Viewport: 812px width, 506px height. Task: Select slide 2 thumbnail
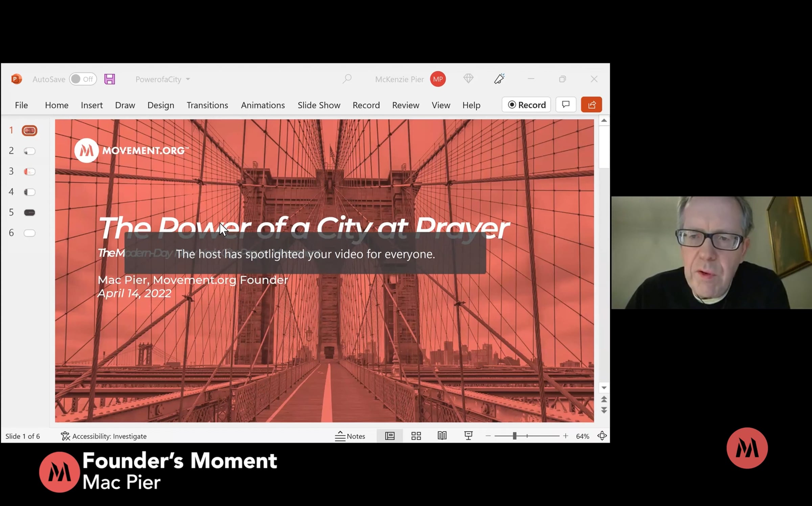tap(29, 151)
